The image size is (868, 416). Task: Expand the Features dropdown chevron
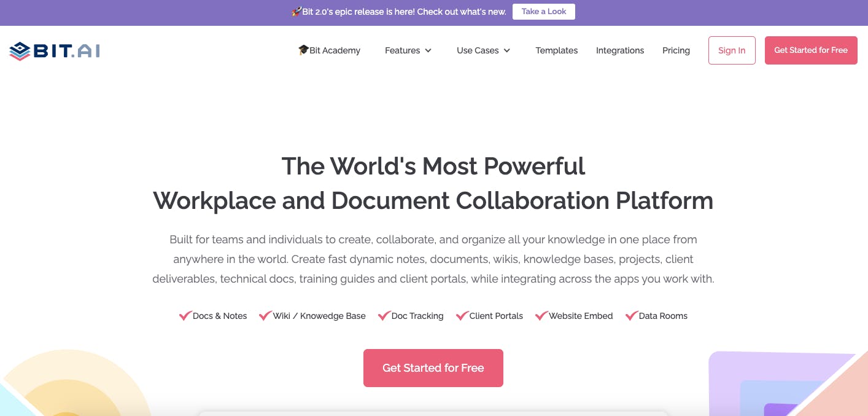click(428, 50)
